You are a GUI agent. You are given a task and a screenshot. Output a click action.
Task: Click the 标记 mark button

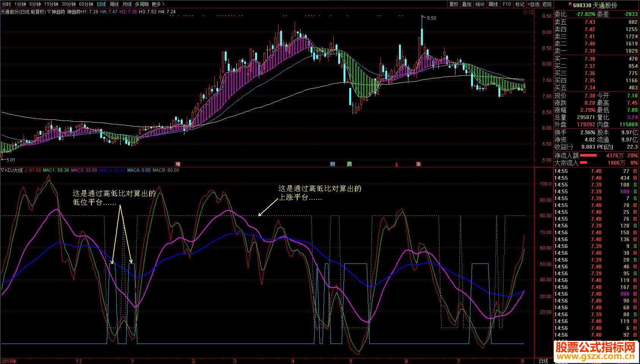point(520,4)
